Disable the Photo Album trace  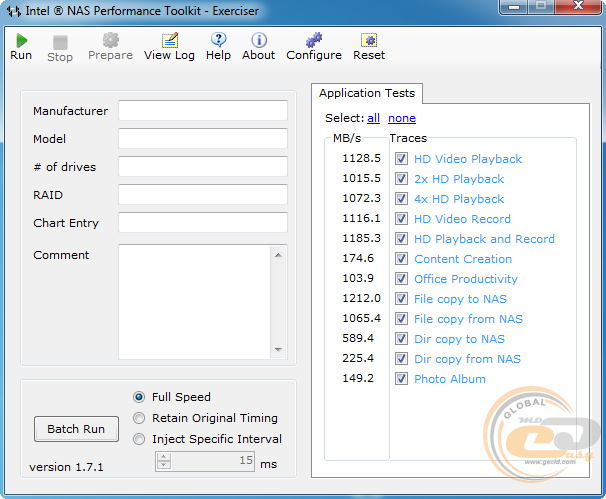click(401, 379)
